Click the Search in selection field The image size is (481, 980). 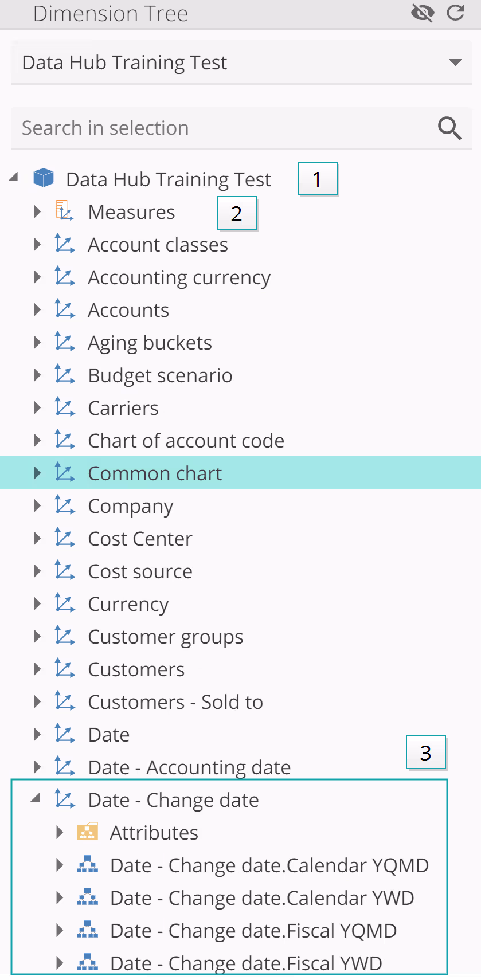click(x=224, y=128)
